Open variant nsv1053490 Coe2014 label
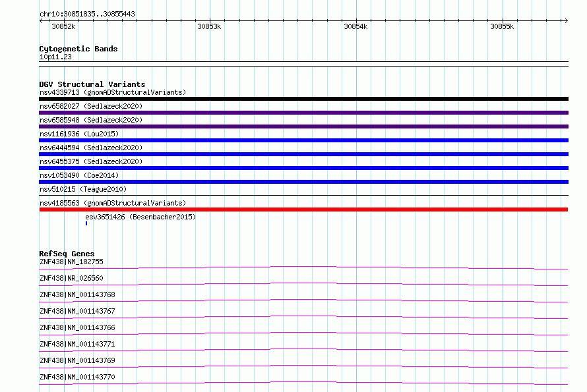The width and height of the screenshot is (587, 392). tap(79, 175)
